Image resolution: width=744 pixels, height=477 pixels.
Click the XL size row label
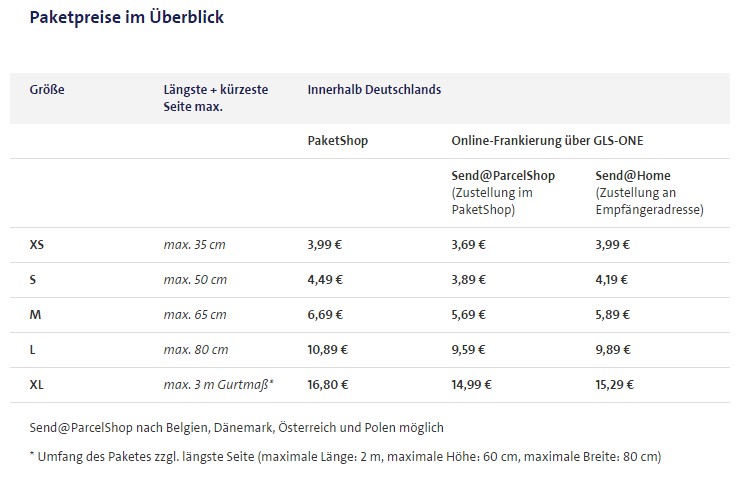click(37, 384)
